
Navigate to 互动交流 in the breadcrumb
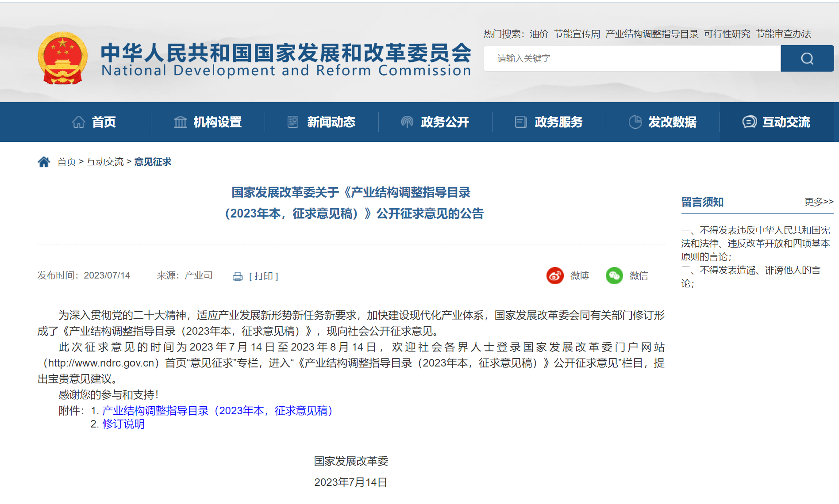coord(105,162)
